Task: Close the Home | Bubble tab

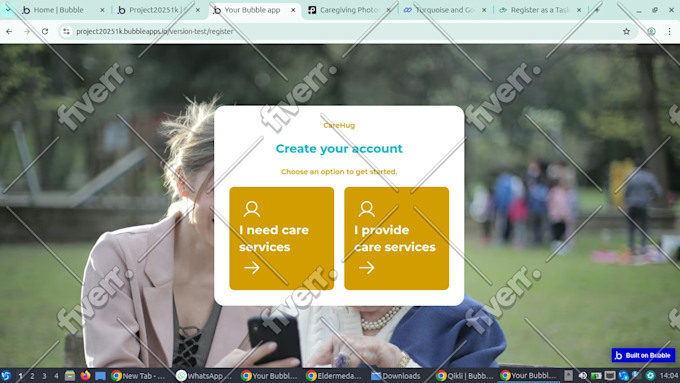Action: coord(102,10)
